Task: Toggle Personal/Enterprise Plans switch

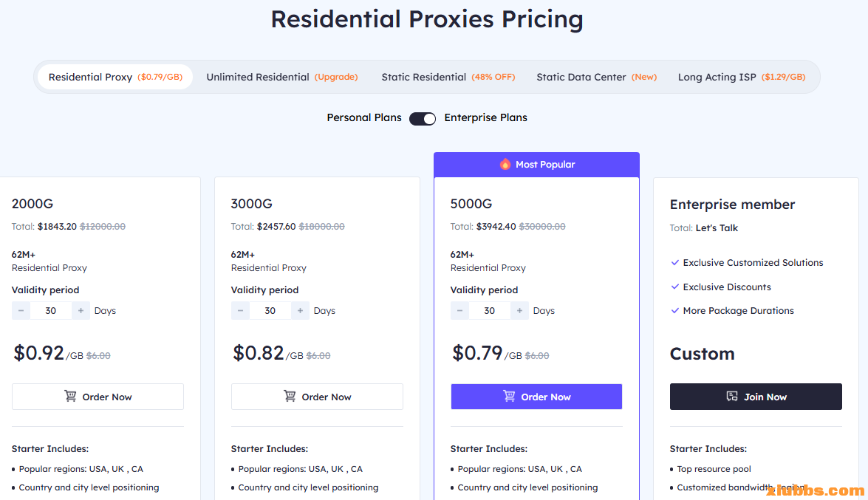Action: (x=423, y=118)
